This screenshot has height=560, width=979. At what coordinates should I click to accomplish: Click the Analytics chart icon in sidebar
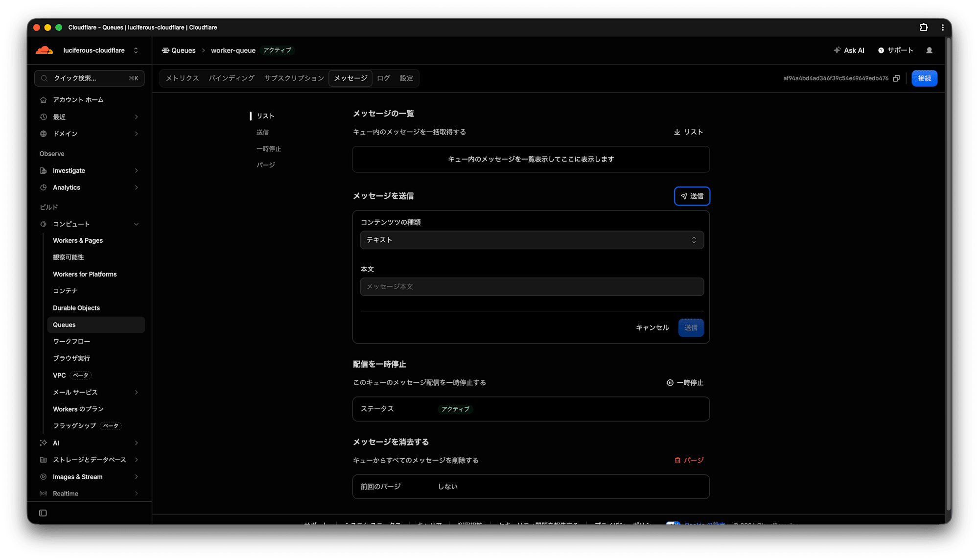click(44, 187)
